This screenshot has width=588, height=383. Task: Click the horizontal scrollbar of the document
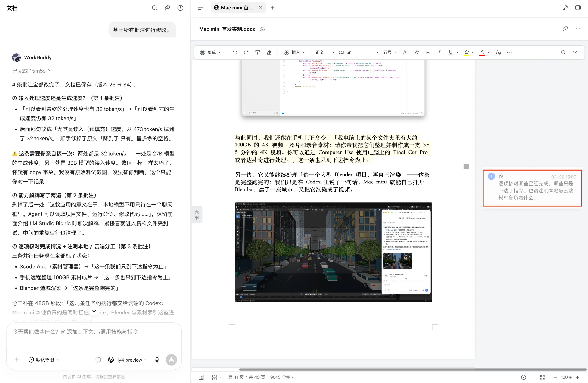413,369
